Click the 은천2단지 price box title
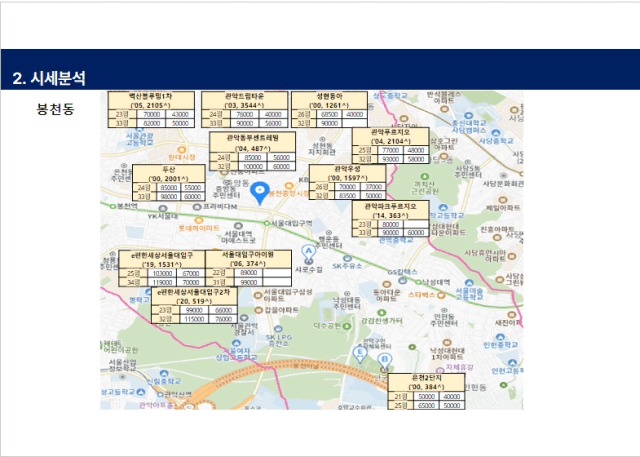The height and width of the screenshot is (457, 640). pyautogui.click(x=426, y=378)
